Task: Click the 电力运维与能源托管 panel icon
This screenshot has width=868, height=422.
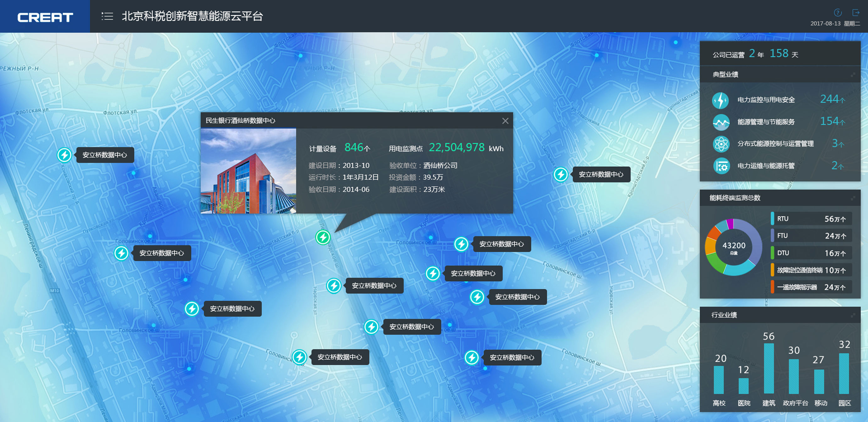Action: coord(721,166)
